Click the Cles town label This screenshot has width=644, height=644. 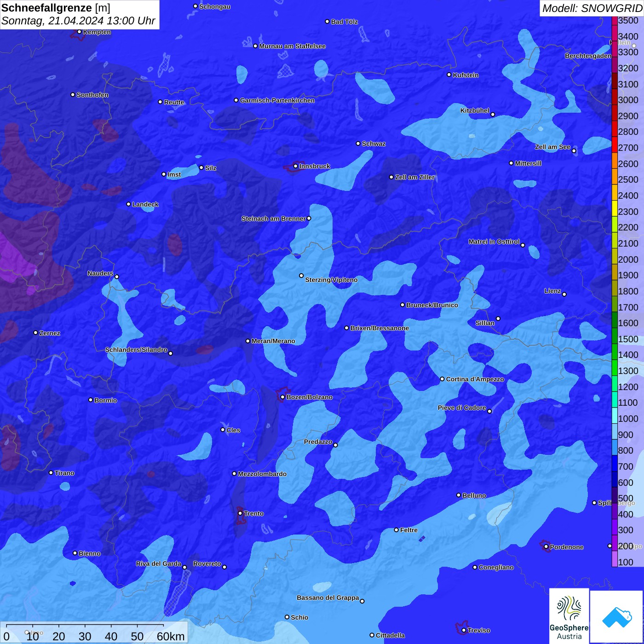click(x=233, y=430)
